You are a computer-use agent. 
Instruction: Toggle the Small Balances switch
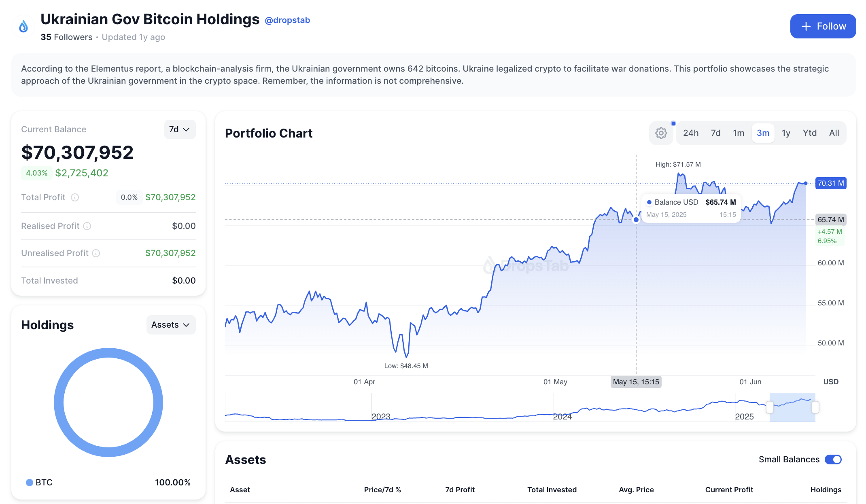(x=833, y=460)
